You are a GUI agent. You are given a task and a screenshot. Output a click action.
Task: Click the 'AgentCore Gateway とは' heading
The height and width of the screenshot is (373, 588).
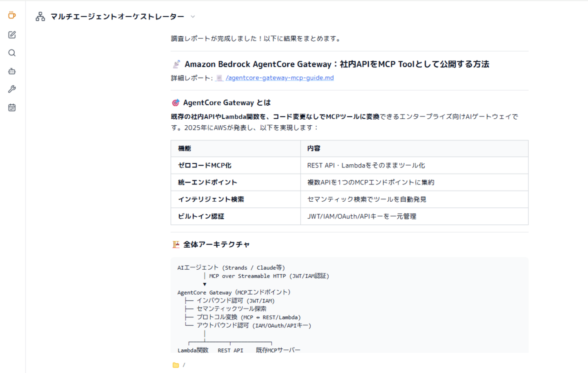tap(227, 103)
